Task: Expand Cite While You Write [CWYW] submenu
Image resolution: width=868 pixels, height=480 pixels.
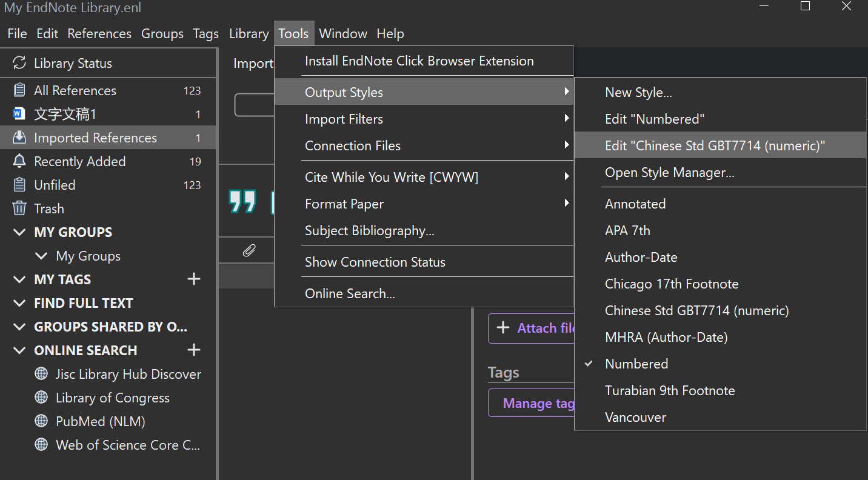Action: coord(424,177)
